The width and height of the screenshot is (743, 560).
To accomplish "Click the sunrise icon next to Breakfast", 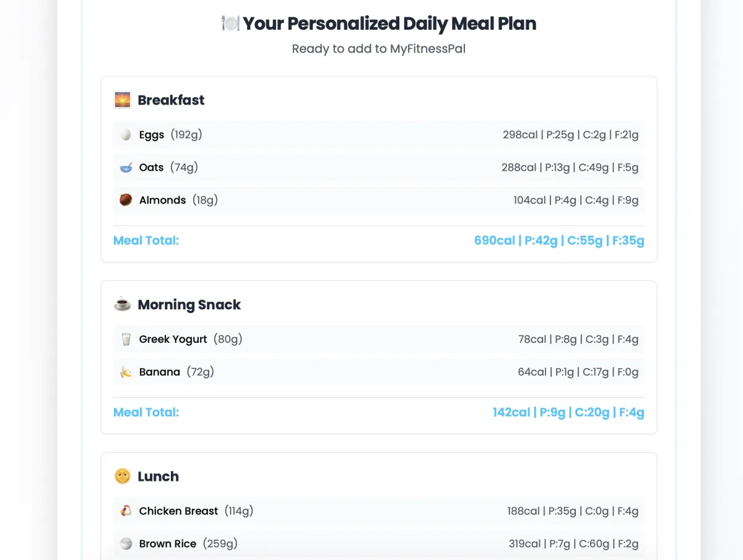I will click(x=123, y=100).
